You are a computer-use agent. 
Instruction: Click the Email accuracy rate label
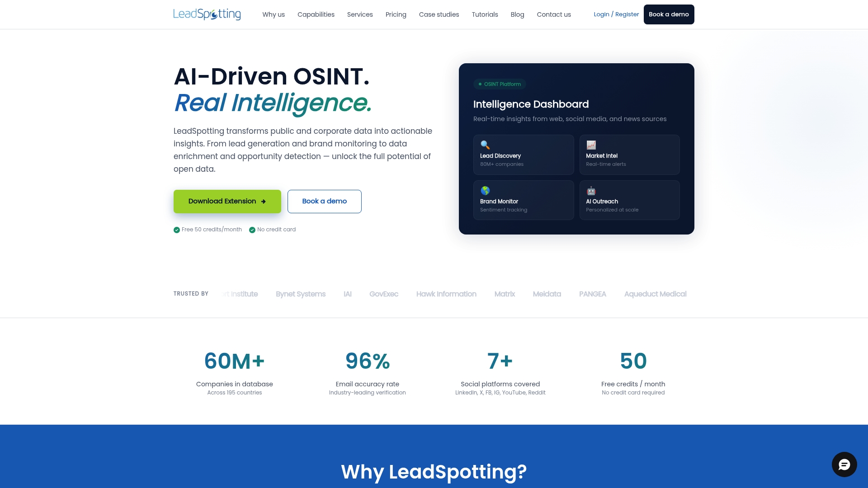coord(368,384)
